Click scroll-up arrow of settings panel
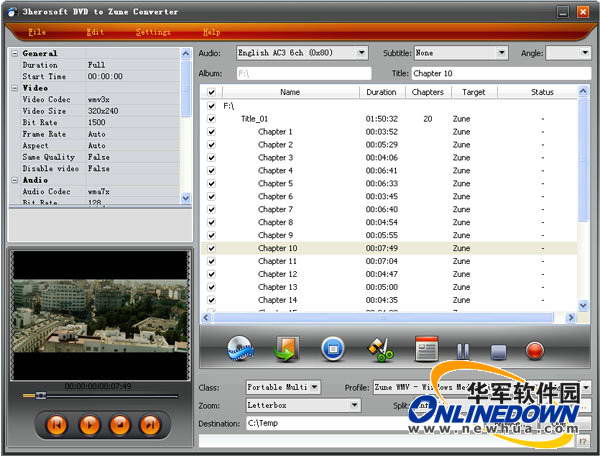The width and height of the screenshot is (600, 456). 186,54
